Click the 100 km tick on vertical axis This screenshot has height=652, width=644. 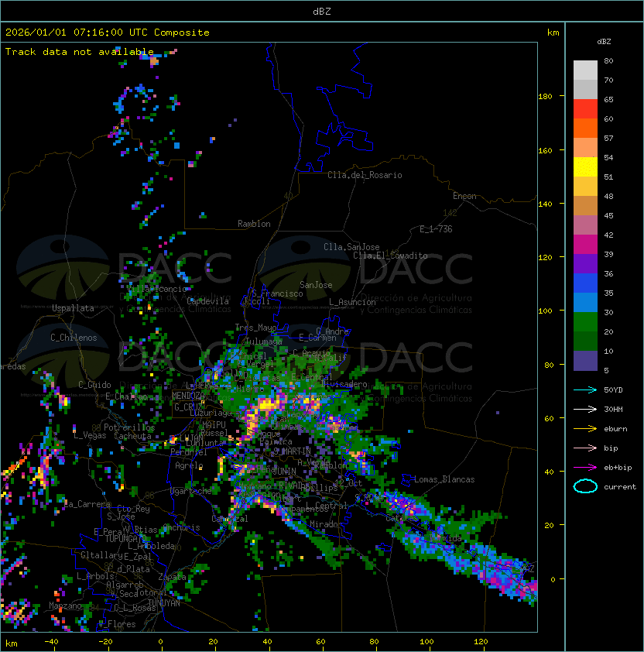[x=545, y=311]
